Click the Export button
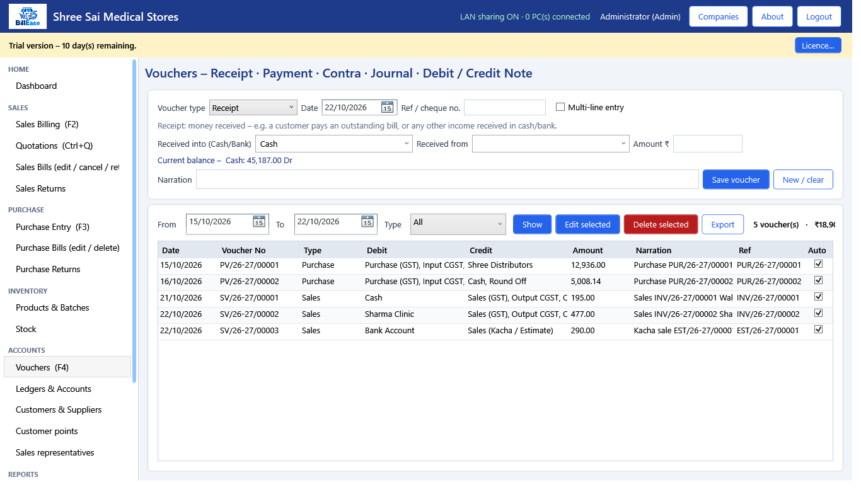The image size is (861, 504). pos(723,224)
